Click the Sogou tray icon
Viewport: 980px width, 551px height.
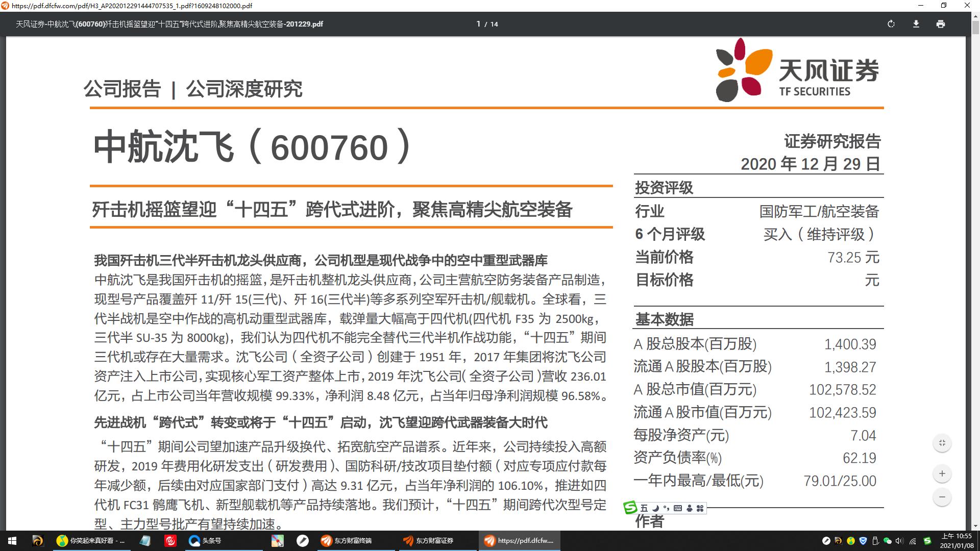coord(927,541)
